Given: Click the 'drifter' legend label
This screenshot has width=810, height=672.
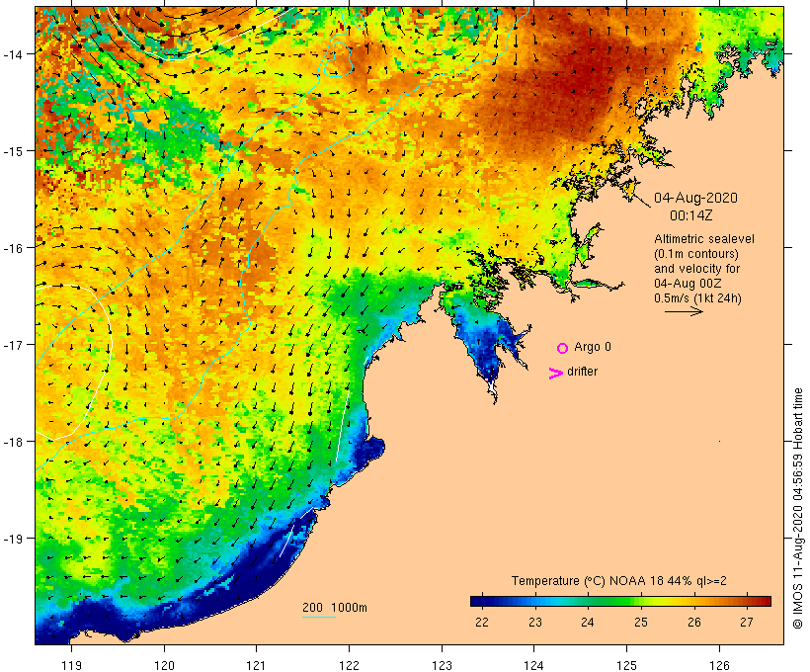Looking at the screenshot, I should [x=582, y=372].
